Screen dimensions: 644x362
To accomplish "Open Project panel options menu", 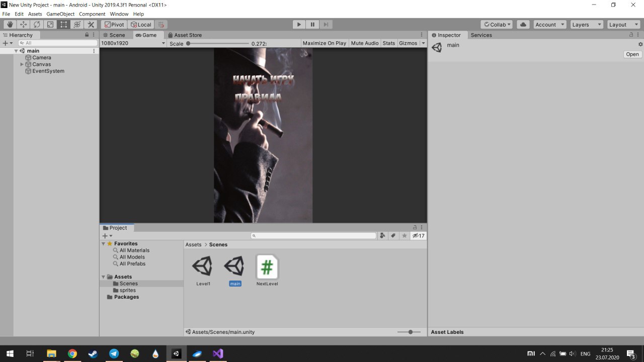I will pos(423,228).
